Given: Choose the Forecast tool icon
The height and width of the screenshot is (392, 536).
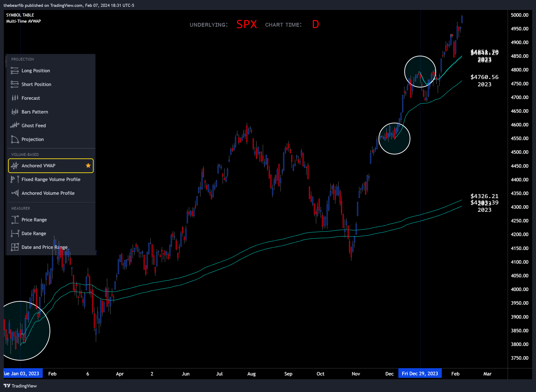Looking at the screenshot, I should pyautogui.click(x=15, y=98).
